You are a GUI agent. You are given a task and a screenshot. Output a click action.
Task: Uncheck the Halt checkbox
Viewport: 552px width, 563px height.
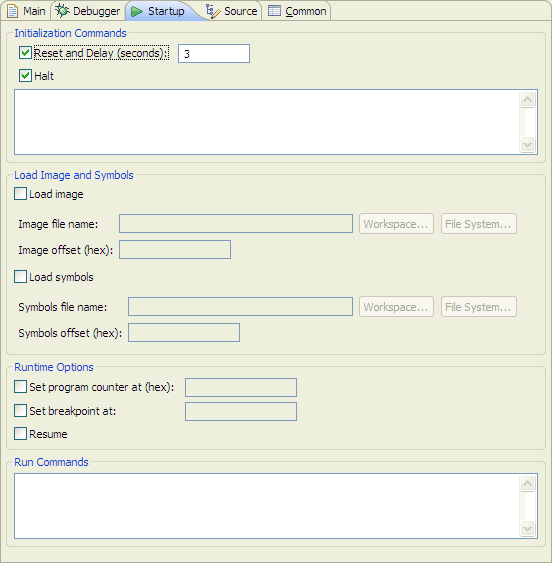coord(25,76)
